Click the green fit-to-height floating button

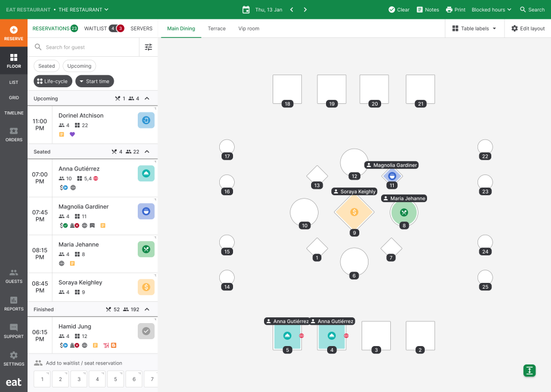[529, 370]
